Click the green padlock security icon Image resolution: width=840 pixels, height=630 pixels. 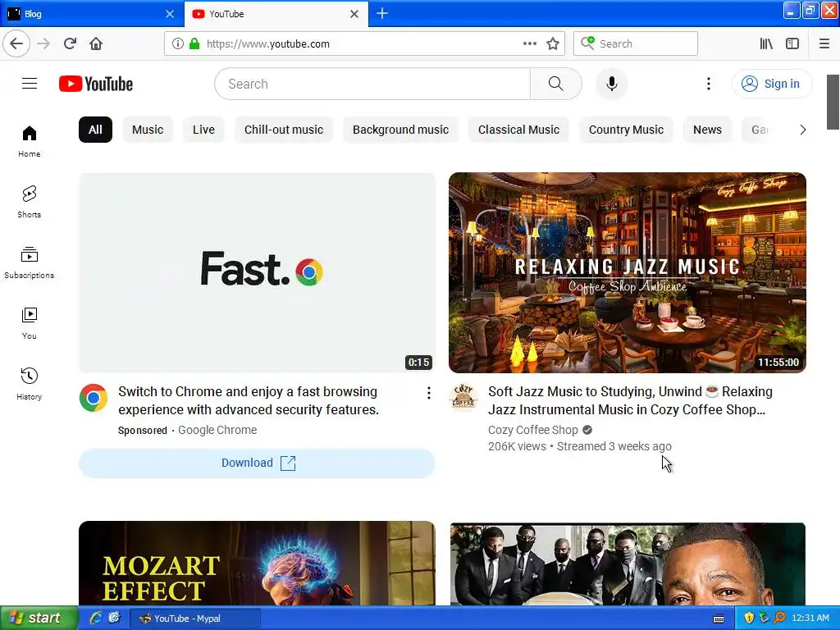(194, 43)
